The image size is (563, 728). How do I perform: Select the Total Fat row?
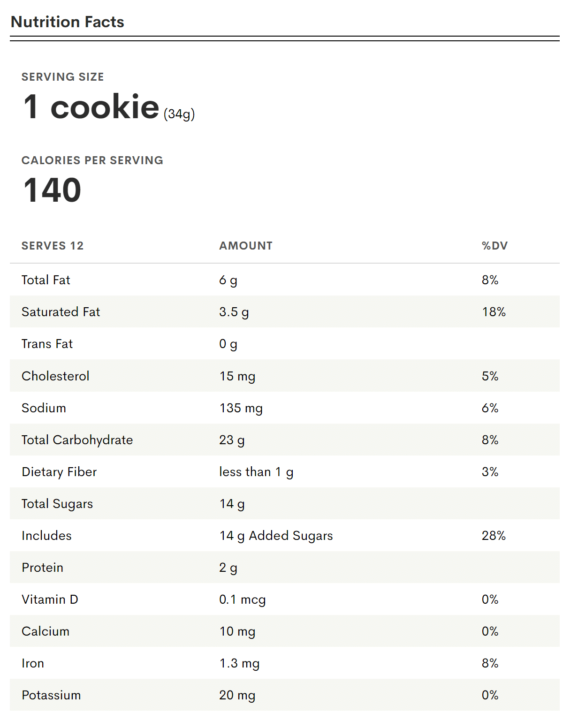click(285, 280)
